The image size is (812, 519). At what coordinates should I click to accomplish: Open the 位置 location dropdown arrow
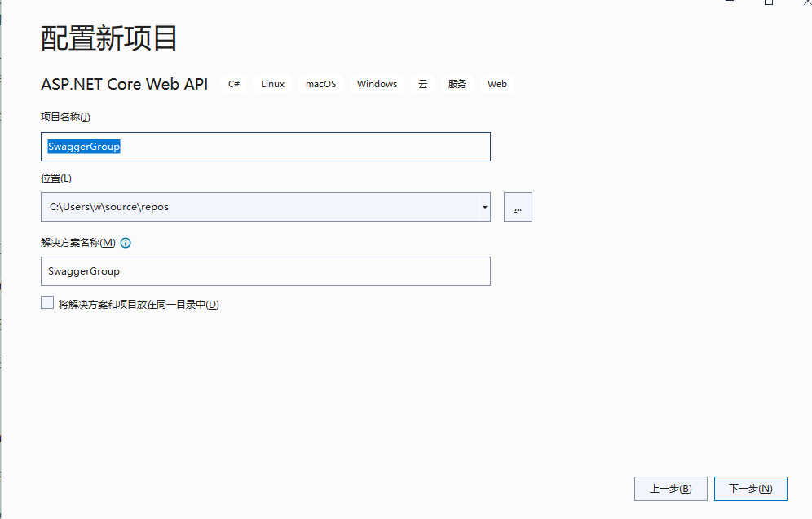484,206
